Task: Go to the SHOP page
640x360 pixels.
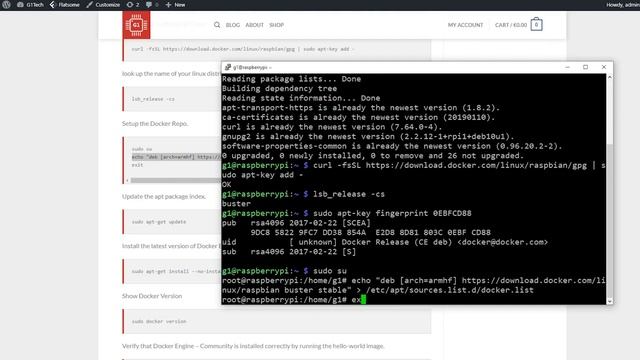Action: 276,25
